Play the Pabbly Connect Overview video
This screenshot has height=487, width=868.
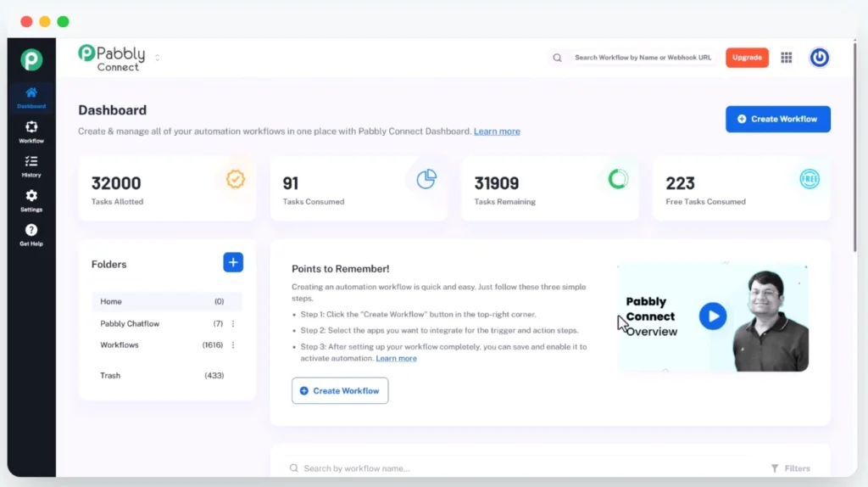tap(712, 316)
